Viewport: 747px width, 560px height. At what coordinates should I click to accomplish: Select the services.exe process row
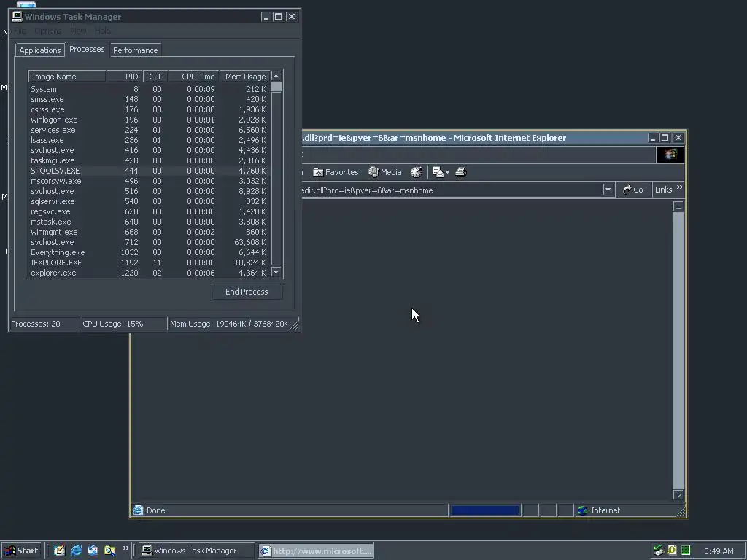click(x=149, y=130)
